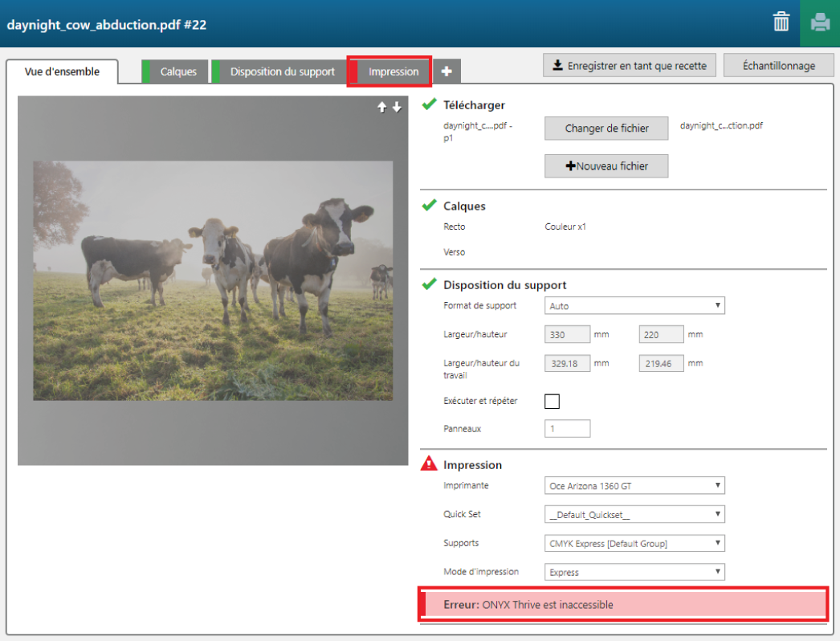Screen dimensions: 840x641
Task: Click the Couleur x1 recto value
Action: 565,227
